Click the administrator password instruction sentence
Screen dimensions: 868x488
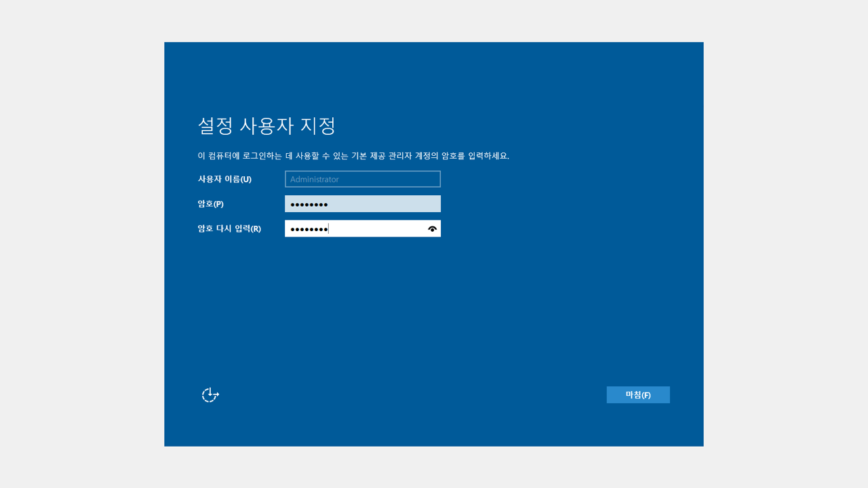[x=353, y=156]
